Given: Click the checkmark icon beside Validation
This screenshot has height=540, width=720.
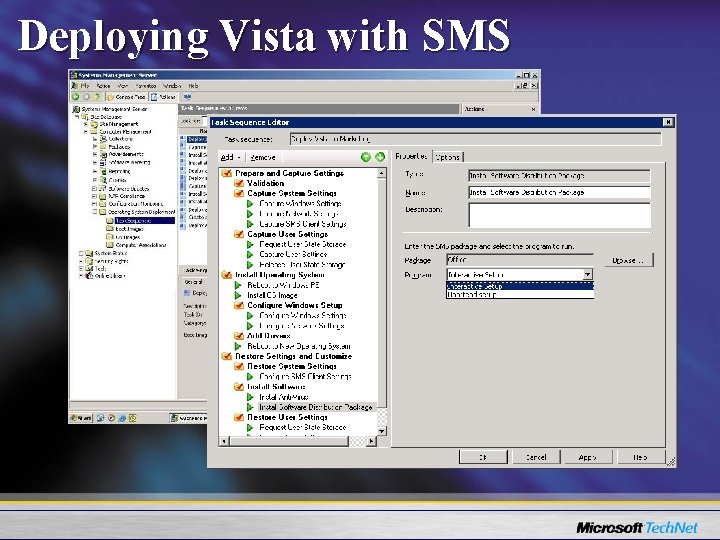Looking at the screenshot, I should click(x=239, y=183).
